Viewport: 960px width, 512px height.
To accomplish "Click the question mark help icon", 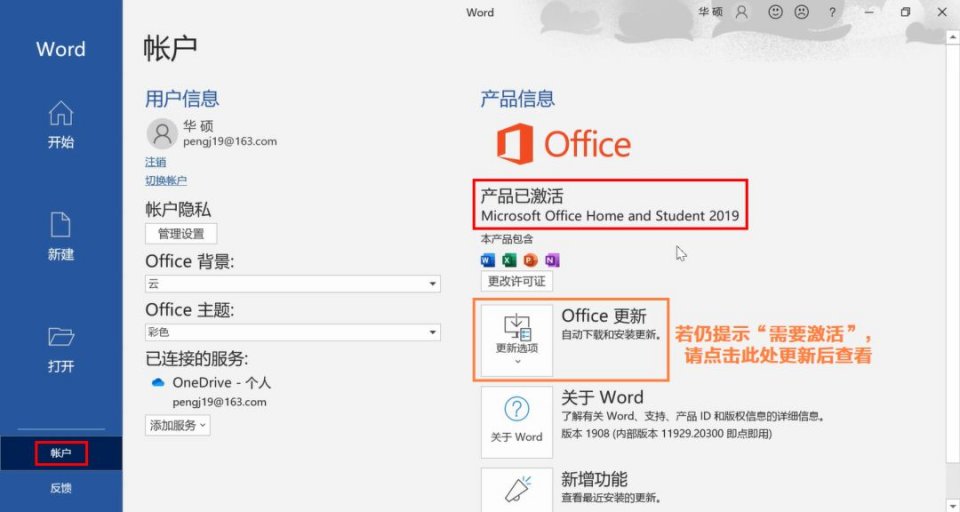I will [x=832, y=12].
